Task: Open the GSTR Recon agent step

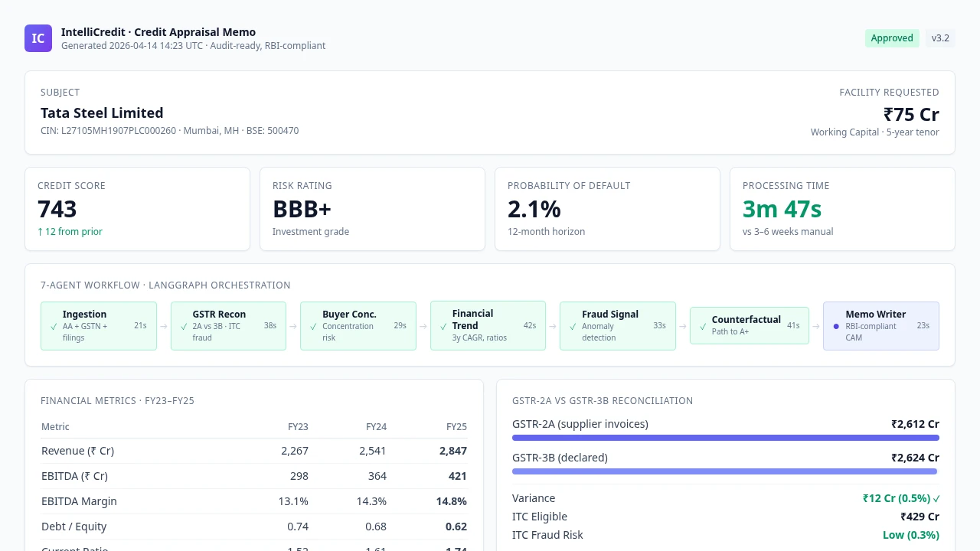Action: tap(228, 326)
